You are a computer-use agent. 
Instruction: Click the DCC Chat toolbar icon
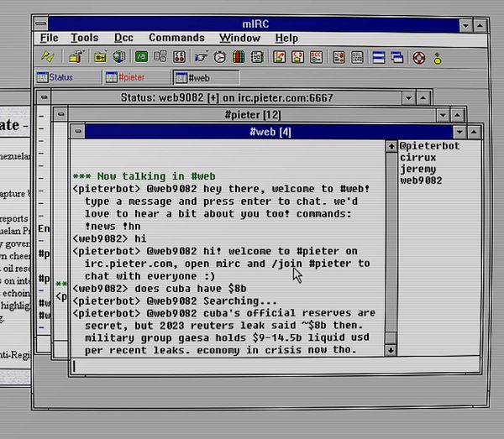(x=298, y=57)
